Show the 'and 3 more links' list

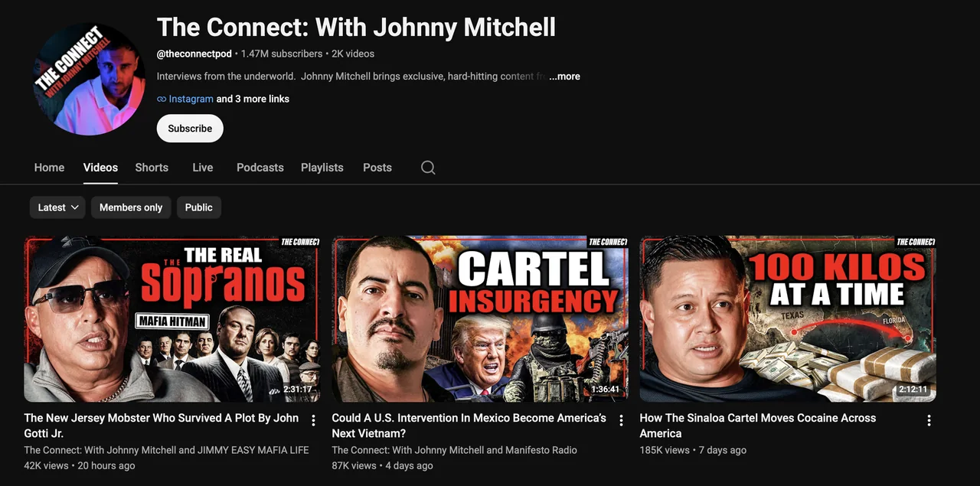[253, 99]
